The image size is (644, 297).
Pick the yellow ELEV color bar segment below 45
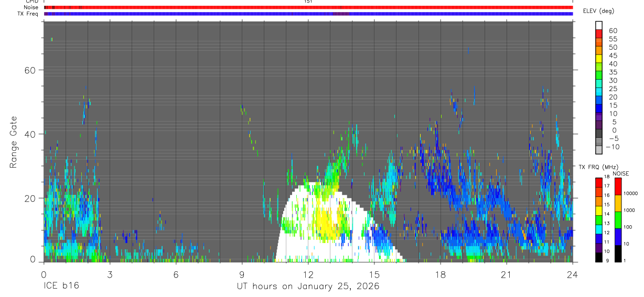[599, 59]
